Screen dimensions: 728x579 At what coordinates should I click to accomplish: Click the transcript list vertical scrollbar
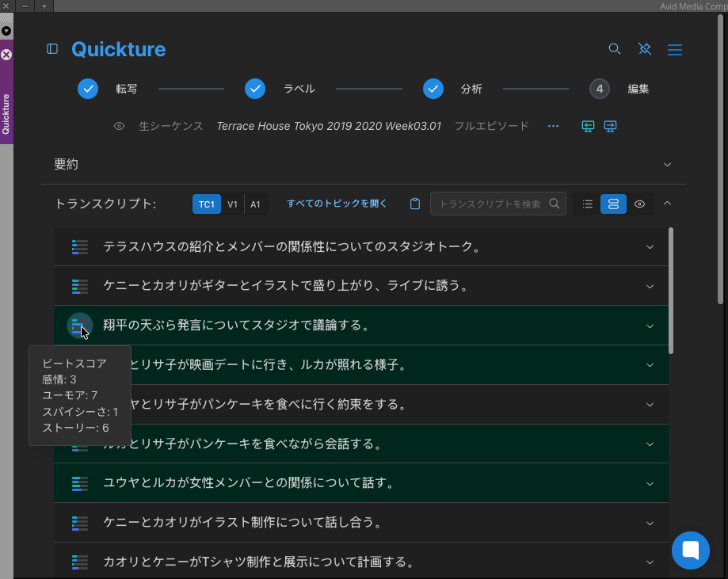tap(671, 291)
